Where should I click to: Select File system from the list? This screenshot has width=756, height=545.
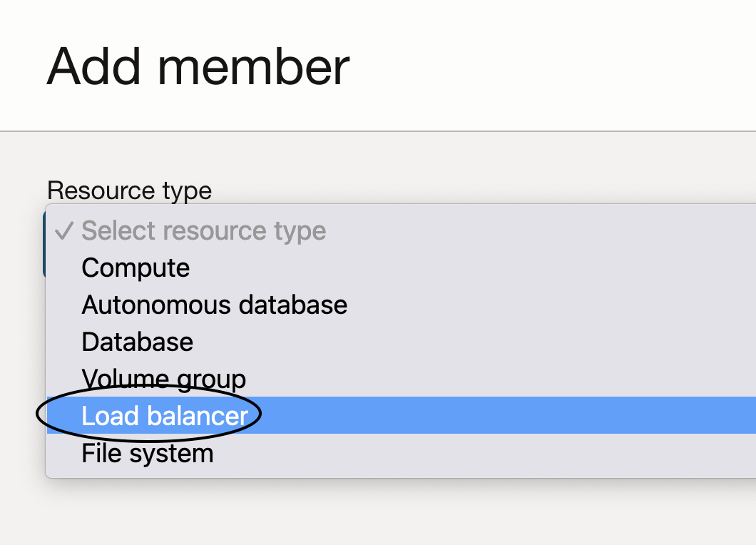click(147, 453)
